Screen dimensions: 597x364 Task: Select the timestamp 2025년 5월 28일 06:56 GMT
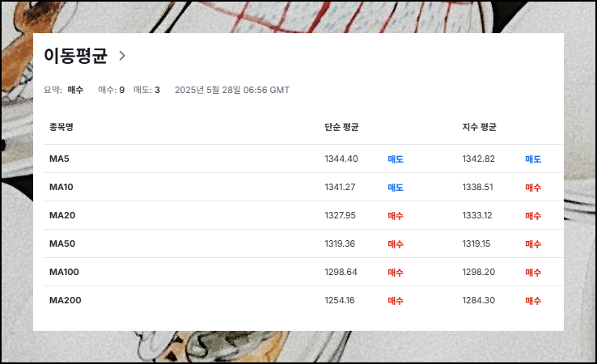[232, 90]
